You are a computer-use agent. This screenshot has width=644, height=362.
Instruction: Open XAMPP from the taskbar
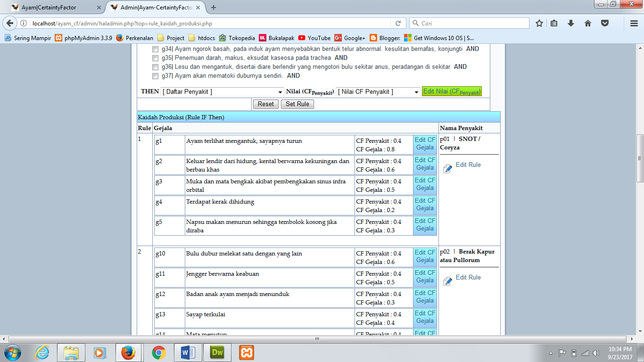[247, 353]
